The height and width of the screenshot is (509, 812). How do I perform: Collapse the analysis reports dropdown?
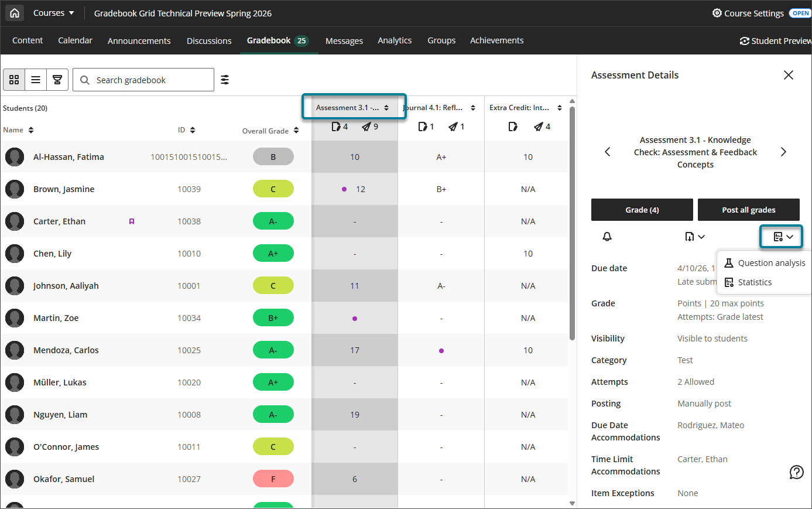tap(782, 237)
